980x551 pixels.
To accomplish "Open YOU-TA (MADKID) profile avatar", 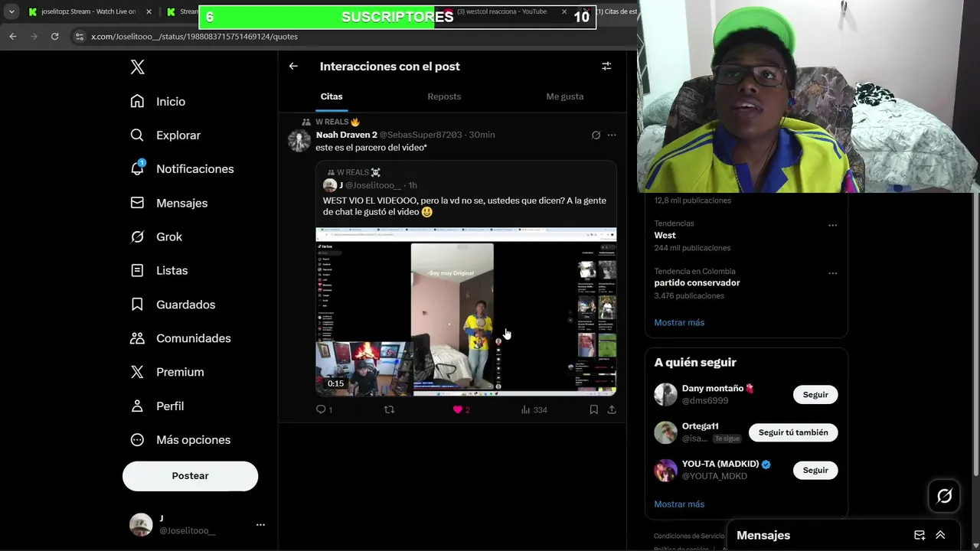I will point(665,470).
